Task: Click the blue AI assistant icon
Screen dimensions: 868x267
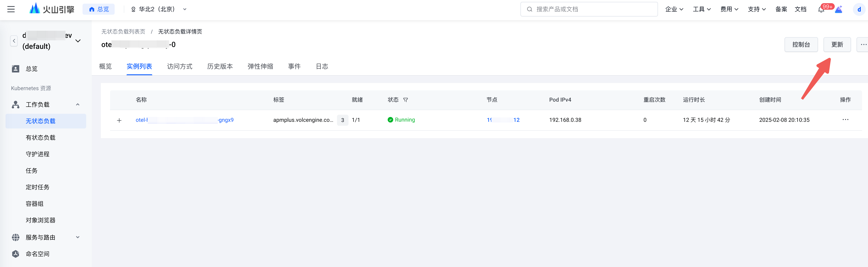Action: (x=839, y=9)
